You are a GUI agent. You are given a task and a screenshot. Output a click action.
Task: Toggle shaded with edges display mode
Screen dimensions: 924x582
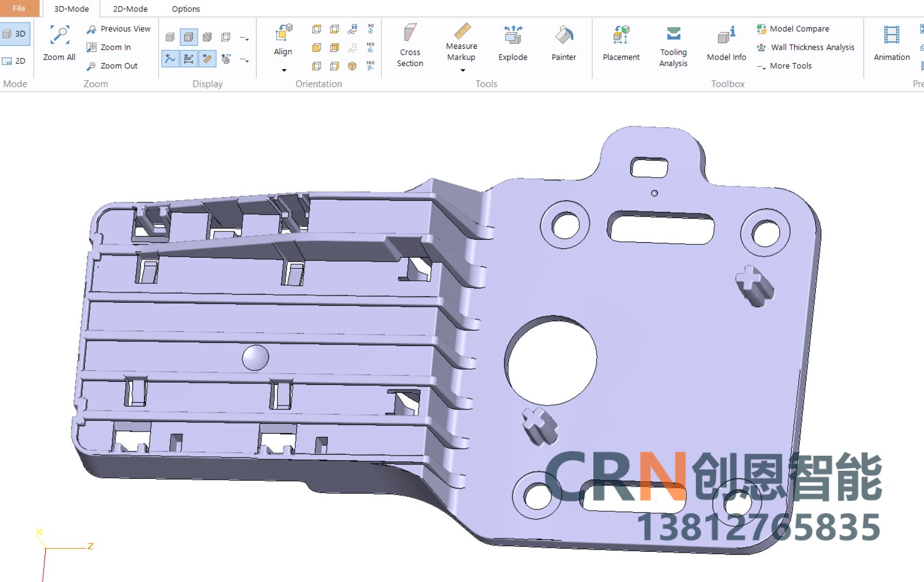(189, 37)
